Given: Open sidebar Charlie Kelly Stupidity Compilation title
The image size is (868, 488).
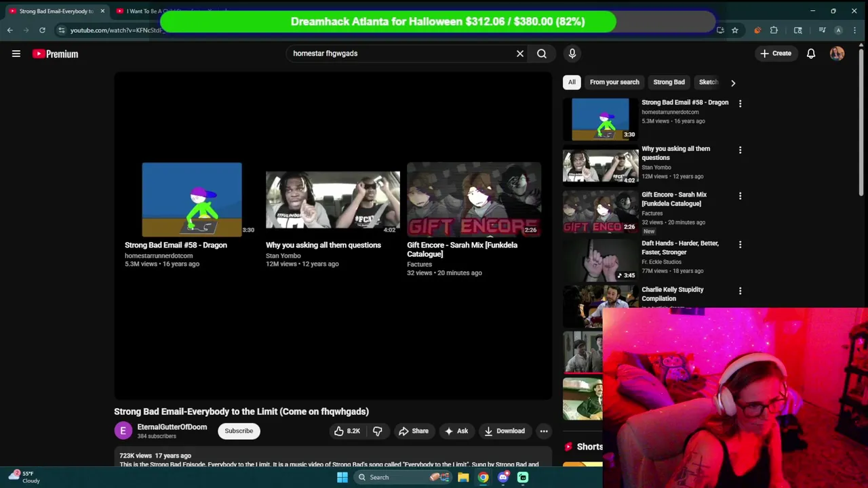Looking at the screenshot, I should tap(673, 294).
